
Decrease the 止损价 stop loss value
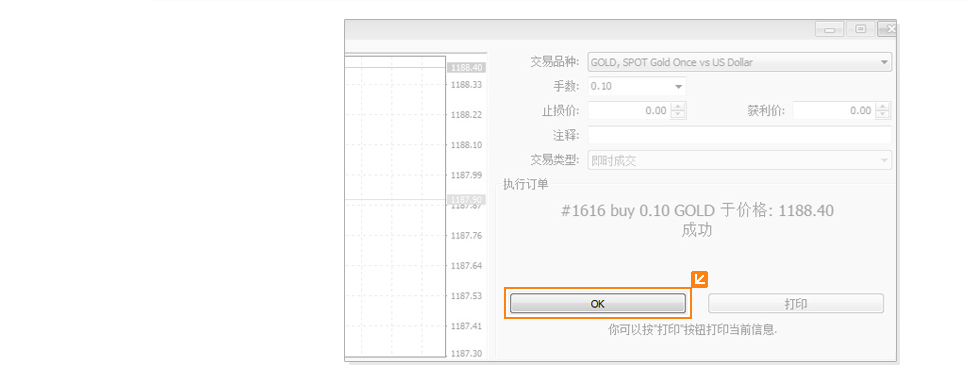(x=678, y=115)
